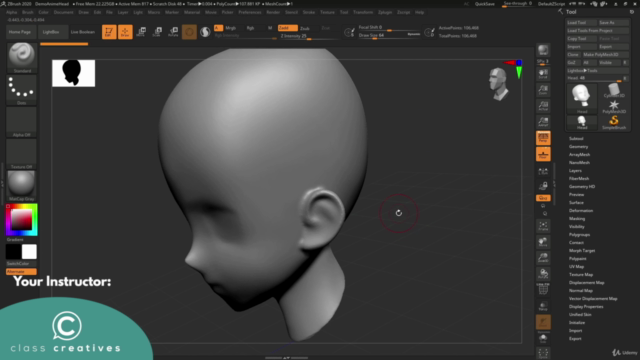
Task: Click the Actual size icon
Action: click(x=543, y=106)
